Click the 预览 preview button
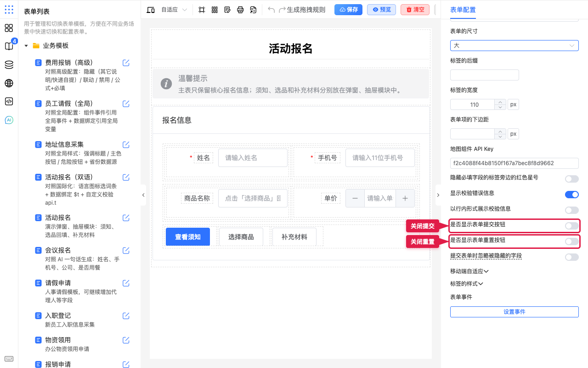The height and width of the screenshot is (368, 588). 381,10
